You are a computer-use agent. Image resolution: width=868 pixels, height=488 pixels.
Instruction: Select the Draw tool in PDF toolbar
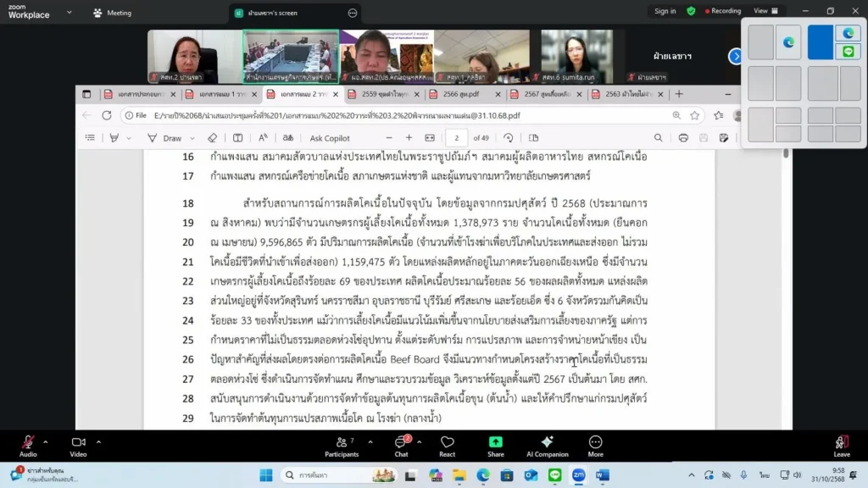pyautogui.click(x=167, y=138)
